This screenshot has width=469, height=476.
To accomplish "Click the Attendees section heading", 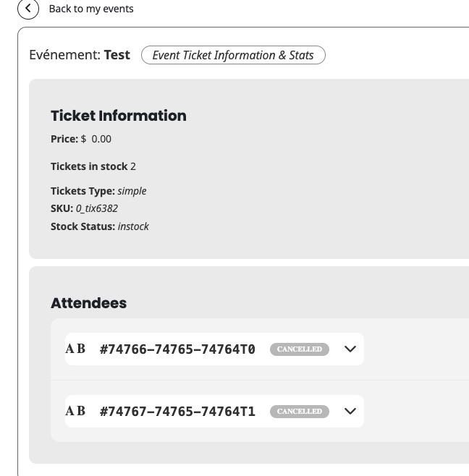I will tap(88, 303).
